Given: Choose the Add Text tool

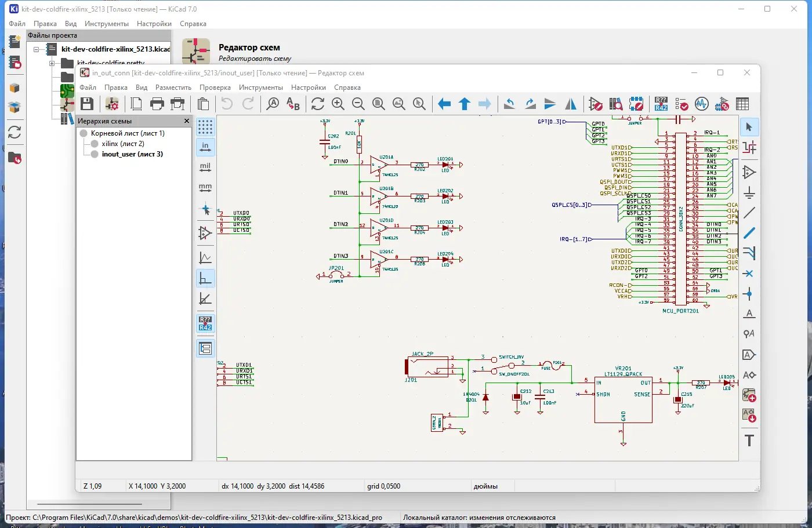Looking at the screenshot, I should (749, 440).
